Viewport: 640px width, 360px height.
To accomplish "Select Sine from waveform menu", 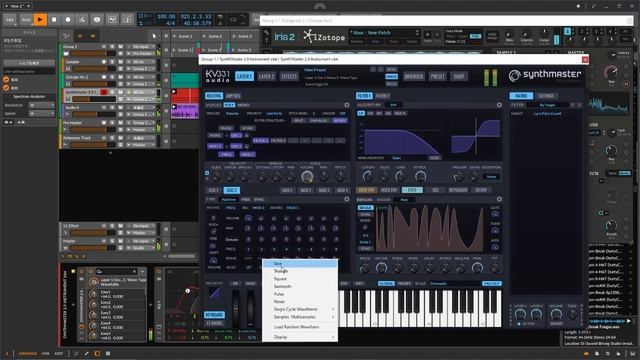I will point(300,264).
